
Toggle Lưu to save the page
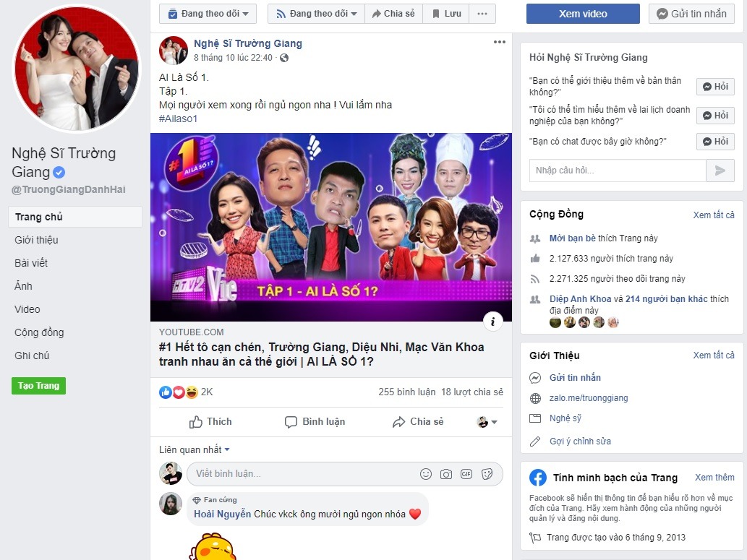pos(446,14)
